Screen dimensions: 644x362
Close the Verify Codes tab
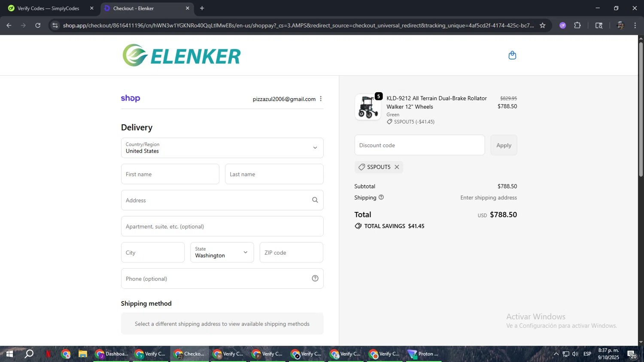point(91,8)
